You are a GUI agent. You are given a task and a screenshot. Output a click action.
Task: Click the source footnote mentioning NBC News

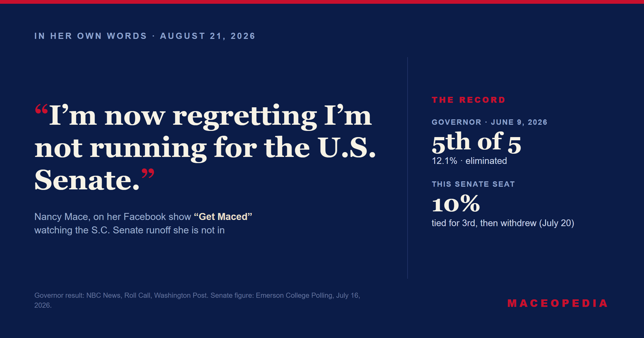tap(197, 300)
